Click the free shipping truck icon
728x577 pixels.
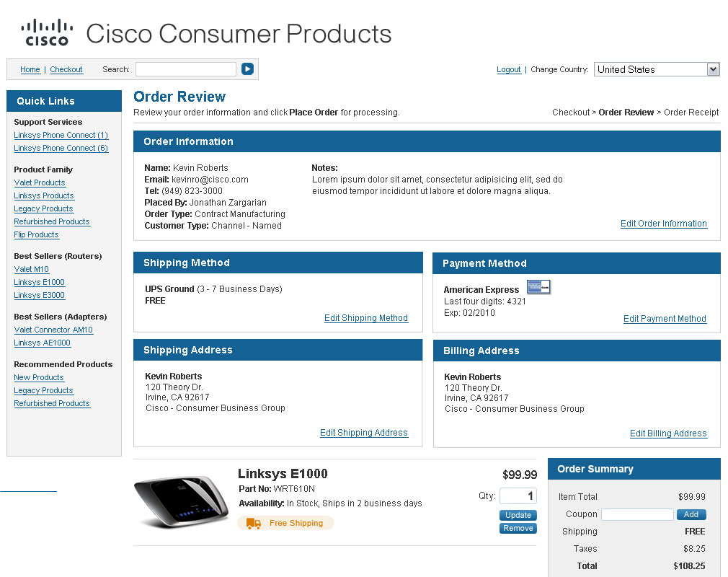click(x=254, y=523)
